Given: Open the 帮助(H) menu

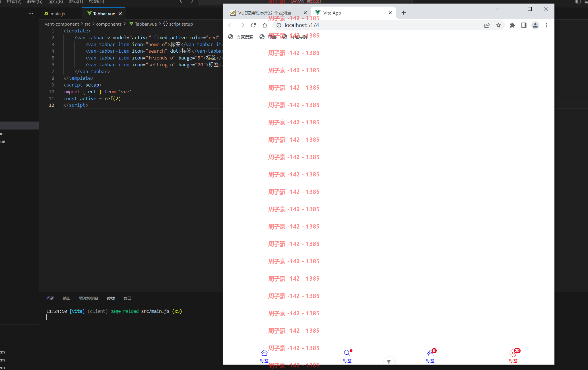Looking at the screenshot, I should (96, 2).
